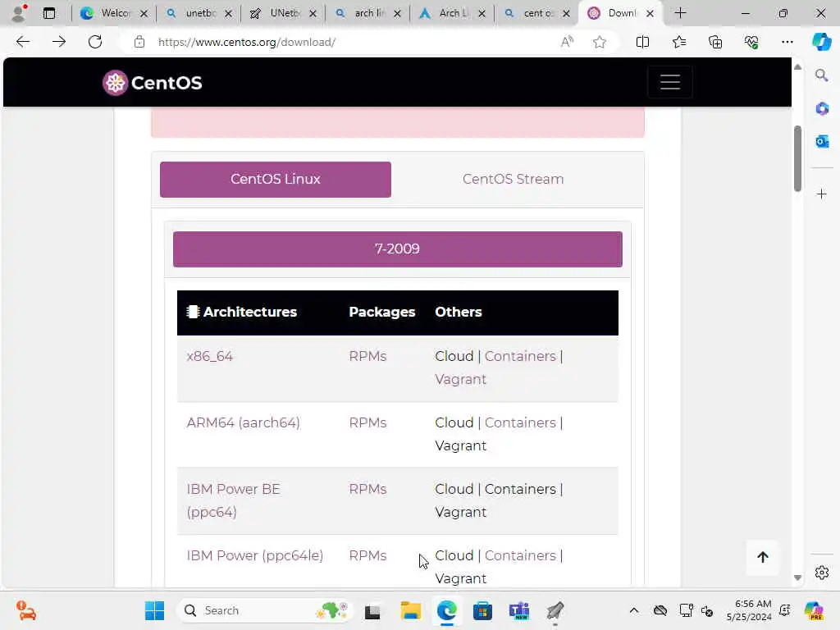This screenshot has height=630, width=840.
Task: Open Containers link in ppc64le row
Action: tap(520, 555)
